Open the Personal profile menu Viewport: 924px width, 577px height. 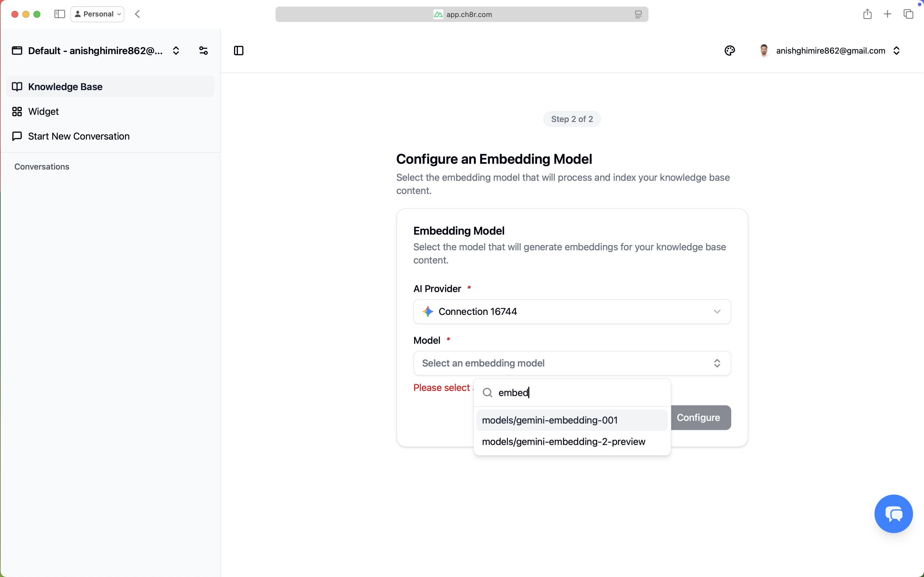(x=97, y=14)
